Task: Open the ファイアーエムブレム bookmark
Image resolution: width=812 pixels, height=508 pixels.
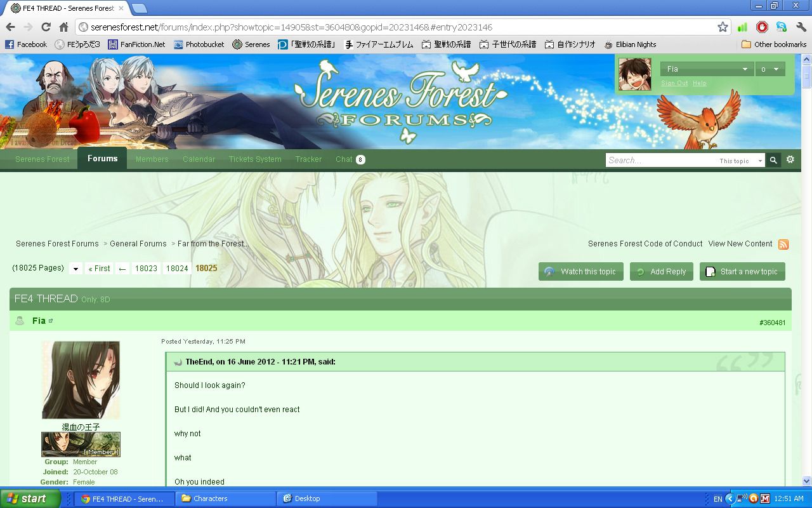Action: tap(379, 44)
